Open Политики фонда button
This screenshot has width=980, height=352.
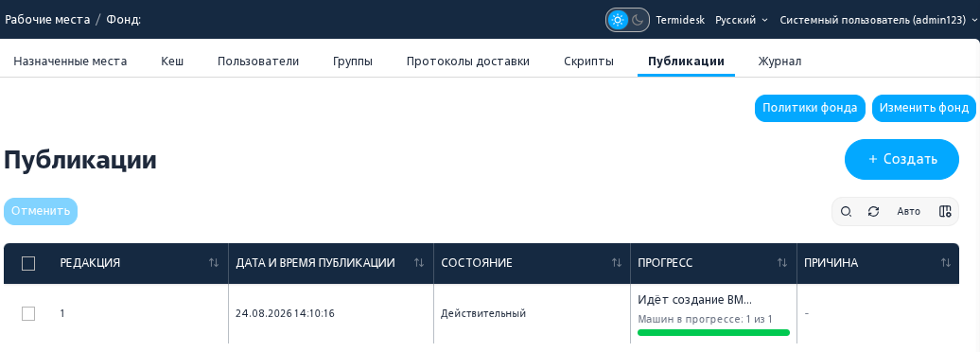[810, 108]
